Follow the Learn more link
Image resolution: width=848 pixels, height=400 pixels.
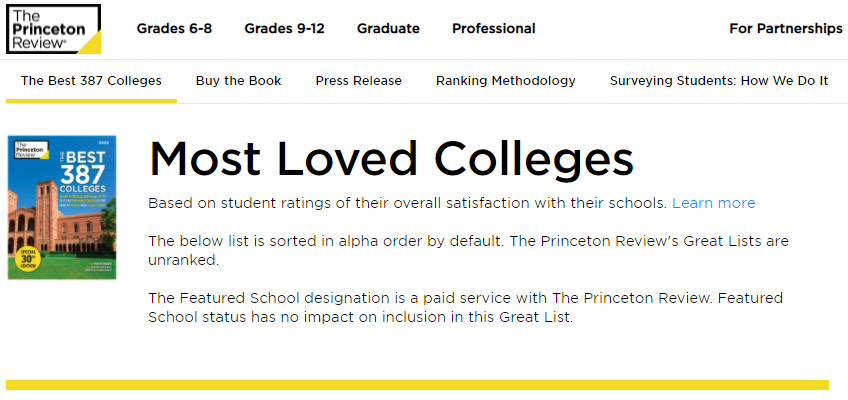point(713,203)
